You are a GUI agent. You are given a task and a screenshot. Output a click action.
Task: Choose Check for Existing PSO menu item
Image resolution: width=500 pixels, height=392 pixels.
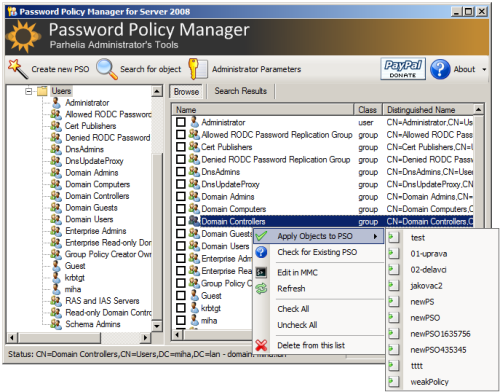[x=319, y=252]
